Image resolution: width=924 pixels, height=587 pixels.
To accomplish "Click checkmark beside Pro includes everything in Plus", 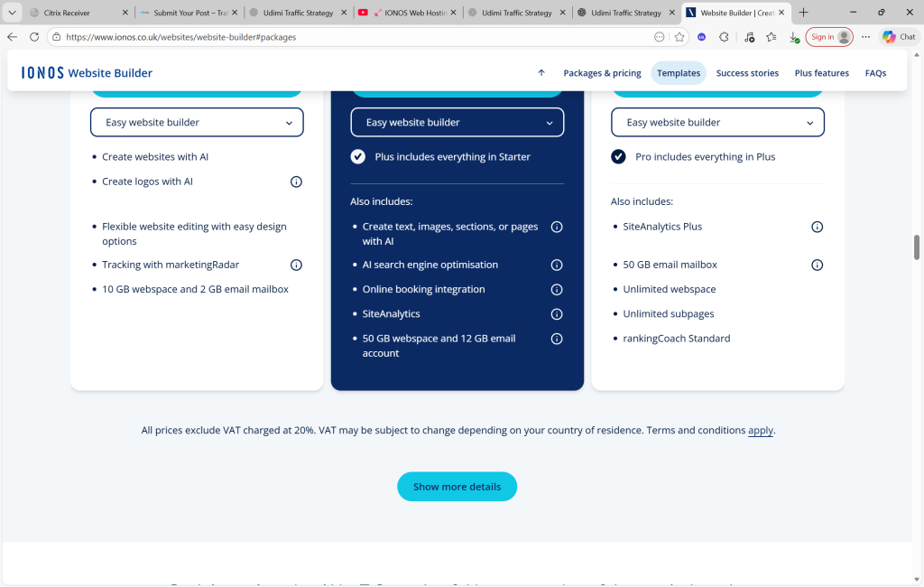I will [618, 157].
